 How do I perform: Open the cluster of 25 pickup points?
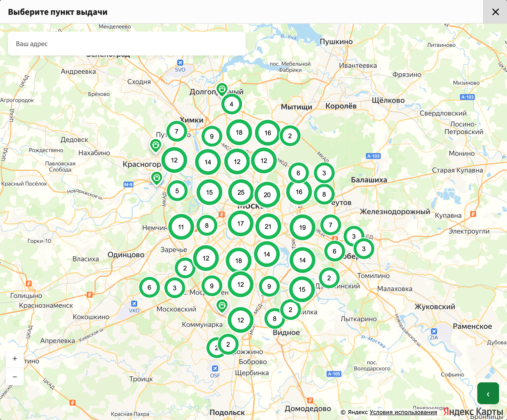pos(241,192)
